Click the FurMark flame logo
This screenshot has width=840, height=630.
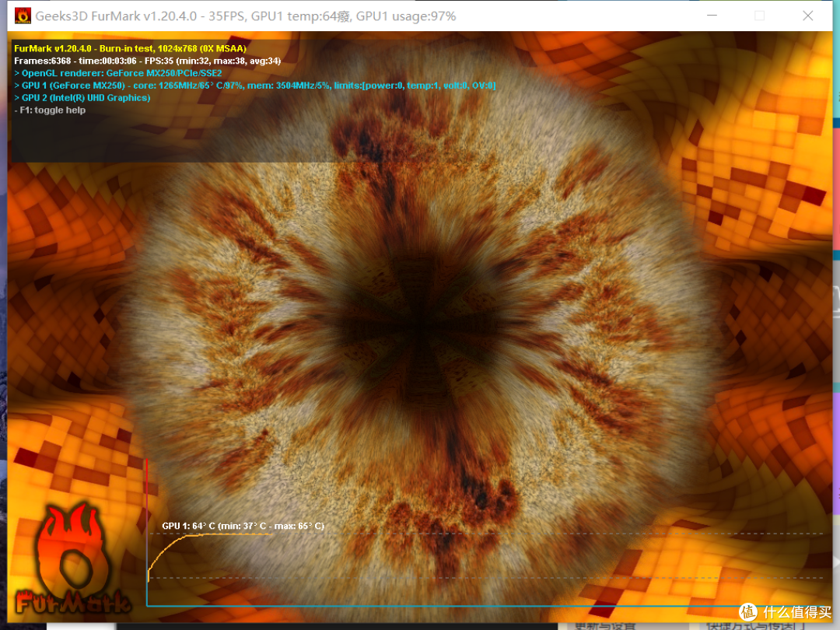click(73, 558)
